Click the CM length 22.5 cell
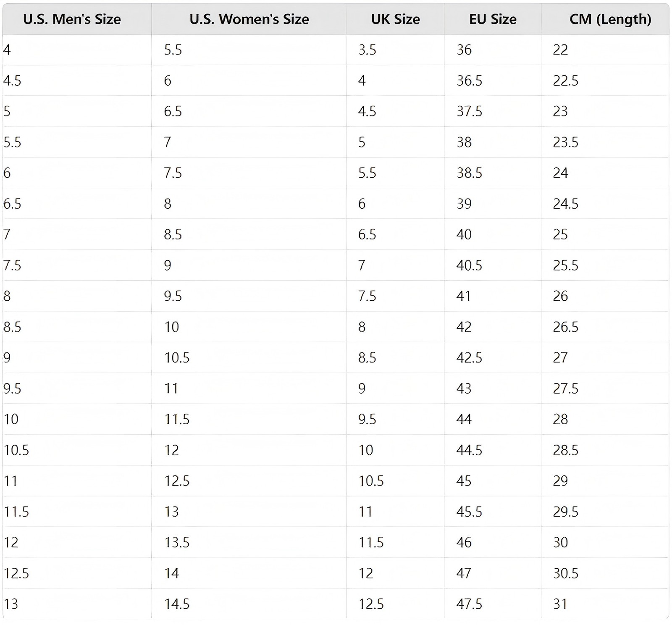Image resolution: width=672 pixels, height=625 pixels. (x=605, y=80)
